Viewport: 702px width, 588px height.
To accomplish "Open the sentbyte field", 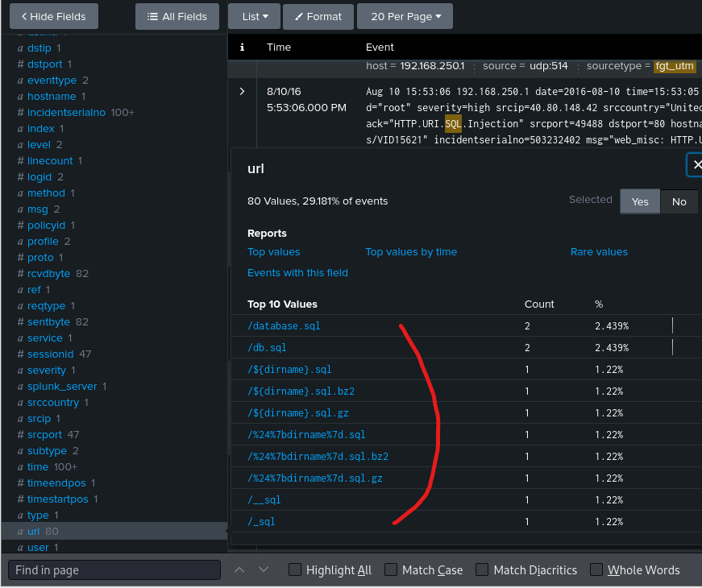I will coord(49,321).
